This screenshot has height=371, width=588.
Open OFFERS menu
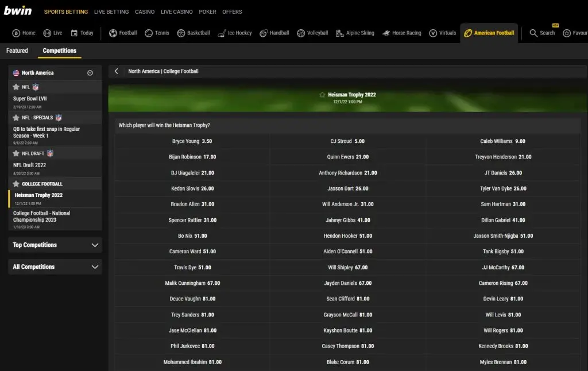232,11
